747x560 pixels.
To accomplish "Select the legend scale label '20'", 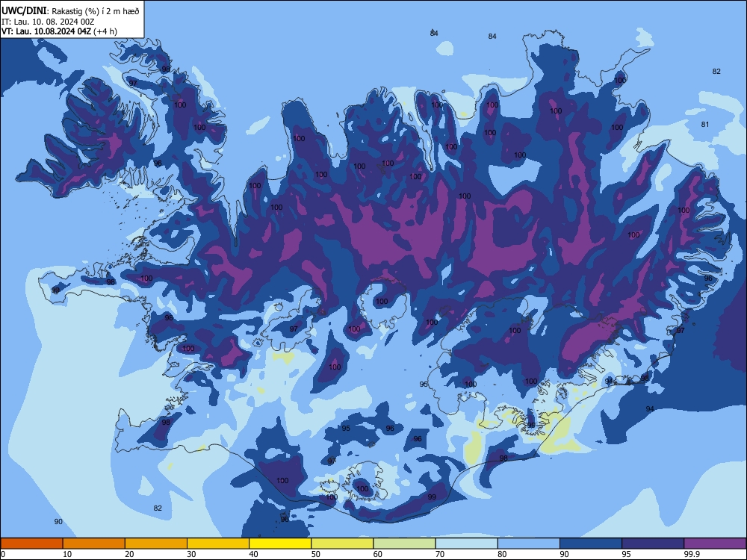I will coord(129,554).
